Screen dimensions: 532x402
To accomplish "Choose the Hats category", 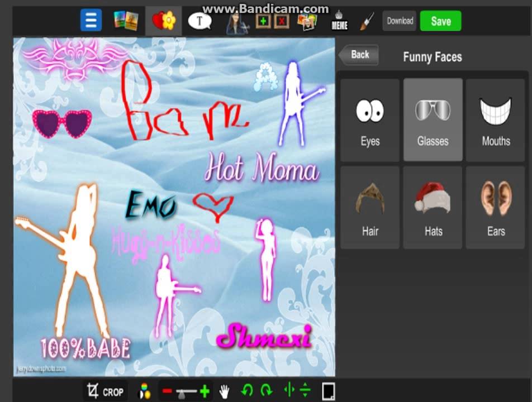I will click(433, 208).
